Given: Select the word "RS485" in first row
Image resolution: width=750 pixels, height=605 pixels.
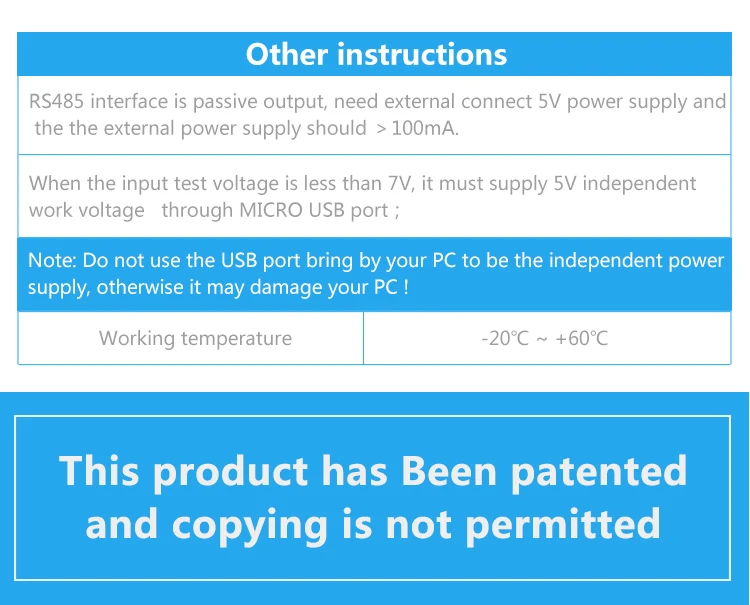Looking at the screenshot, I should pyautogui.click(x=56, y=101).
